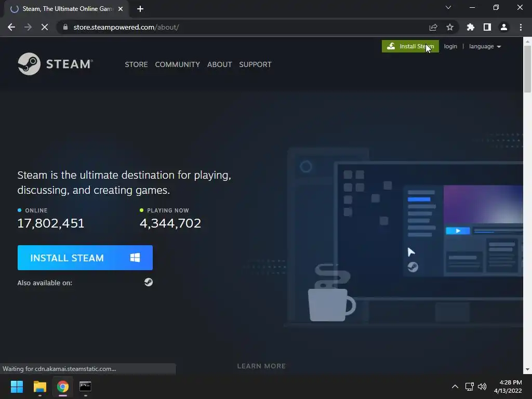Click the Windows logo on INSTALL STEAM button

point(135,258)
